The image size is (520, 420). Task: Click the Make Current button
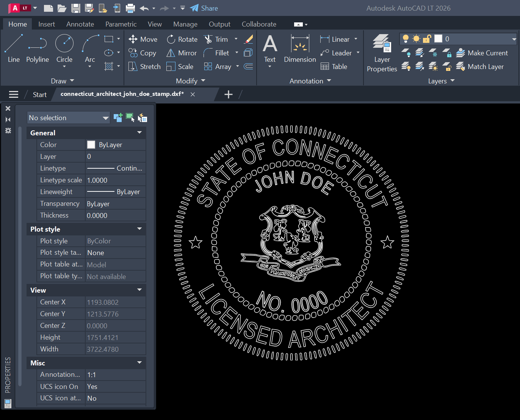(482, 53)
